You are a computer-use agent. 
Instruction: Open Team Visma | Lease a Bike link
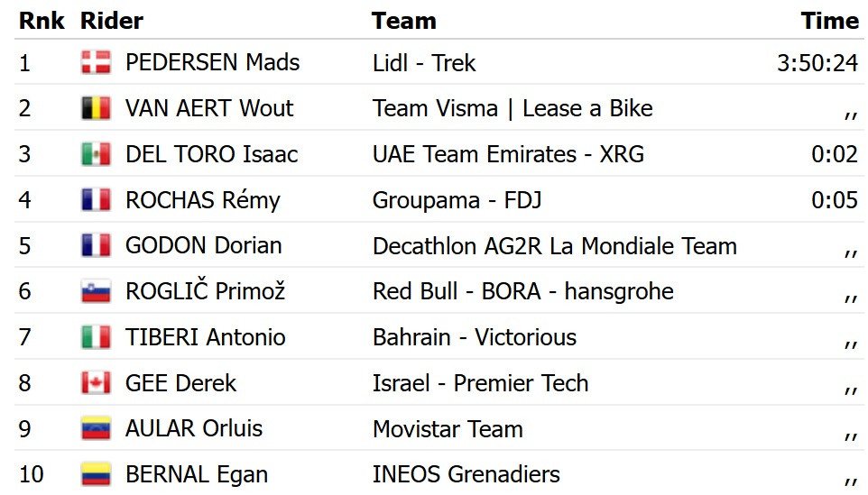point(512,109)
